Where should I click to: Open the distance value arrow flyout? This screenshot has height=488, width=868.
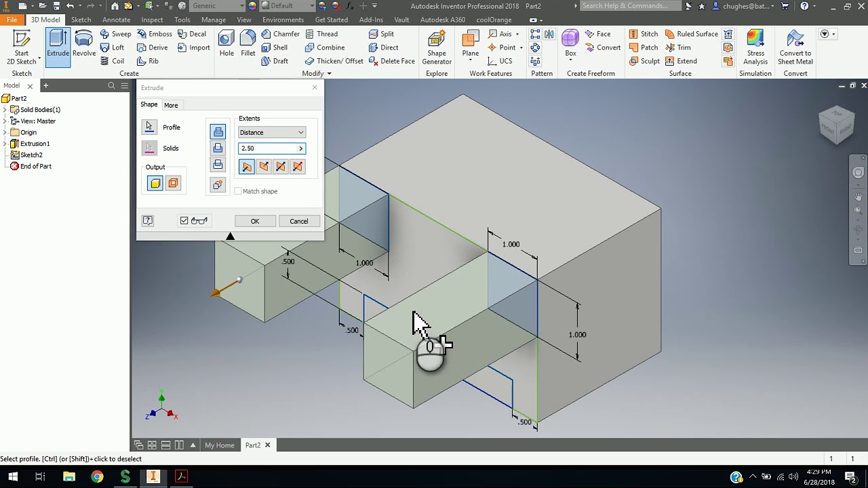[x=300, y=148]
